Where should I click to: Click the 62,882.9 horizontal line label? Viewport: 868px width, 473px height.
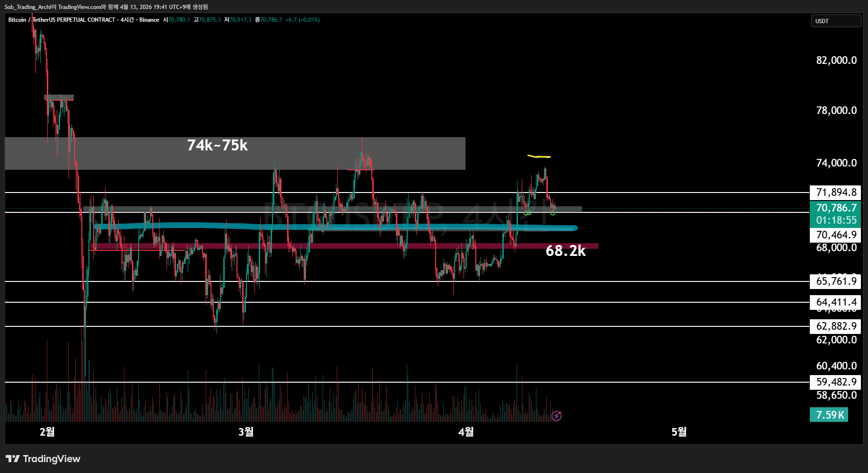(x=836, y=326)
